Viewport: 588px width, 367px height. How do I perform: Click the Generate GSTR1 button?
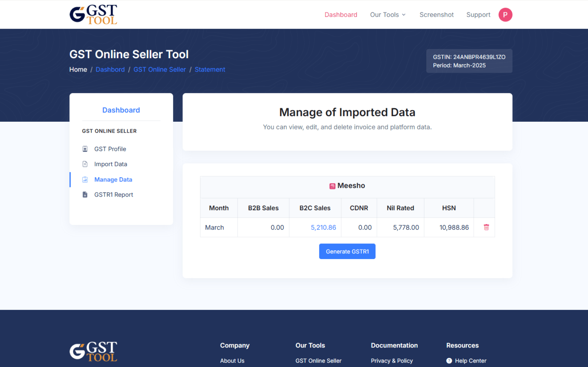click(347, 251)
